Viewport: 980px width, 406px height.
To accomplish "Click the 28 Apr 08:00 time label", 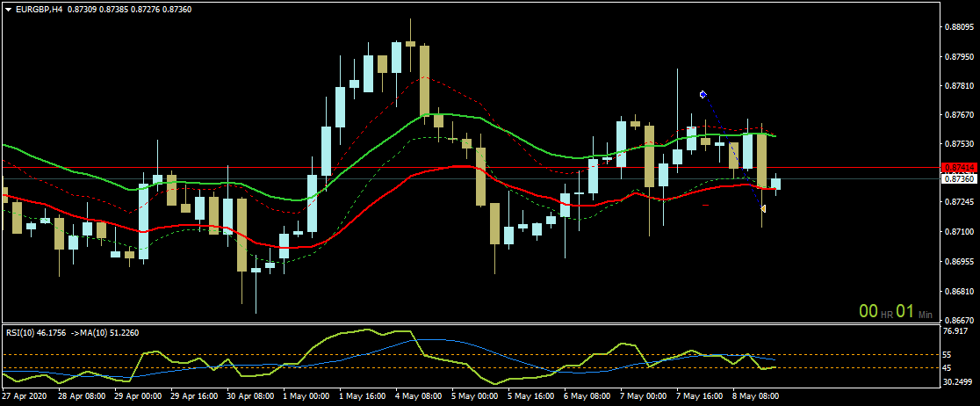I will tap(82, 396).
